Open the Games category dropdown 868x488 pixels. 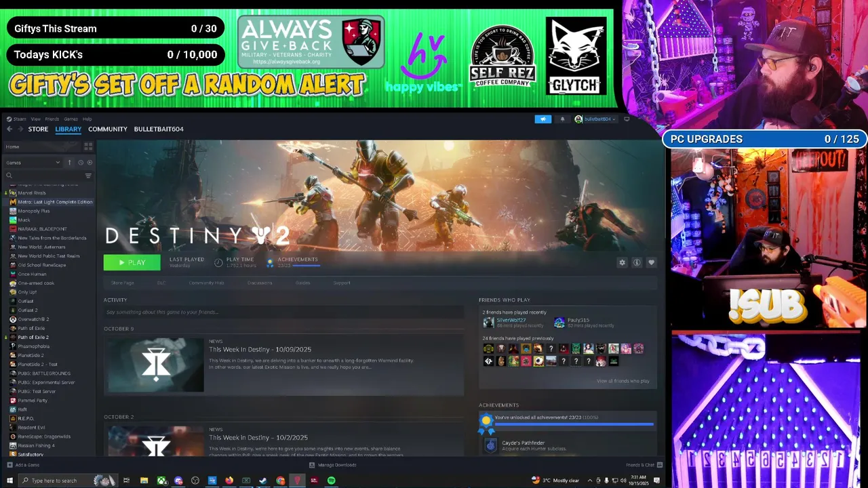click(33, 163)
